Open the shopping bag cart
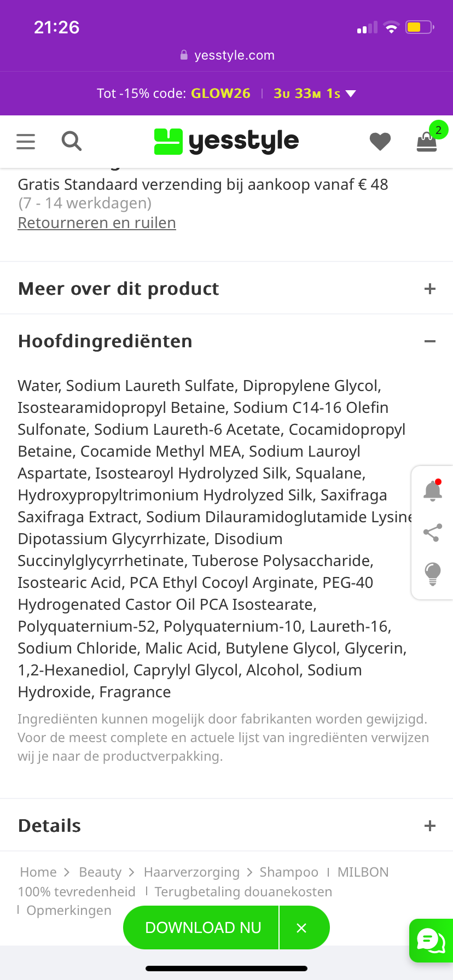The height and width of the screenshot is (980, 453). pyautogui.click(x=427, y=142)
